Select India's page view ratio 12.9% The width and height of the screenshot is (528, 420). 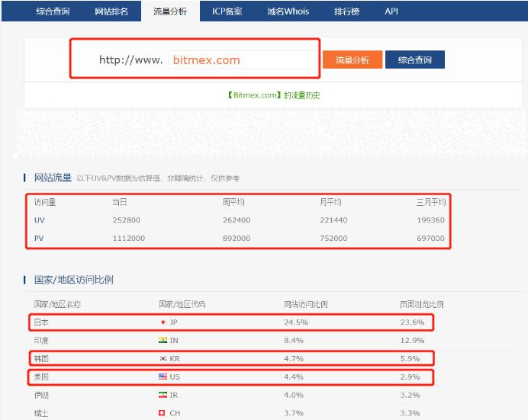(412, 340)
